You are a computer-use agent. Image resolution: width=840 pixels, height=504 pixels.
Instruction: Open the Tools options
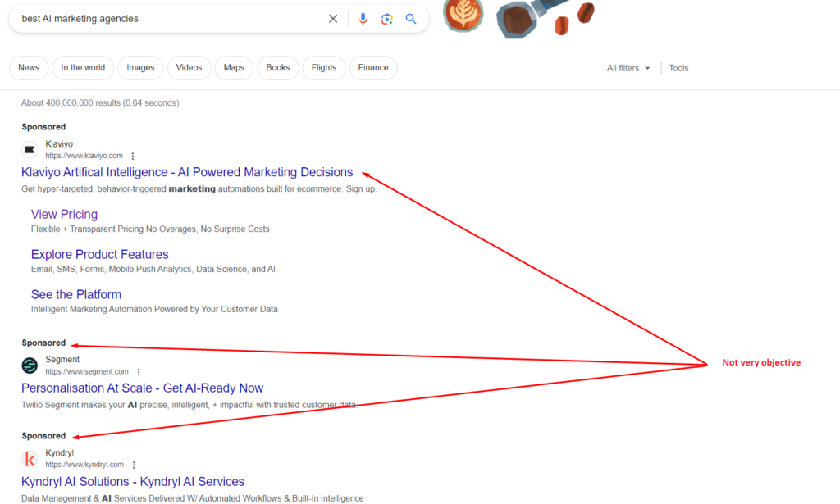(678, 69)
